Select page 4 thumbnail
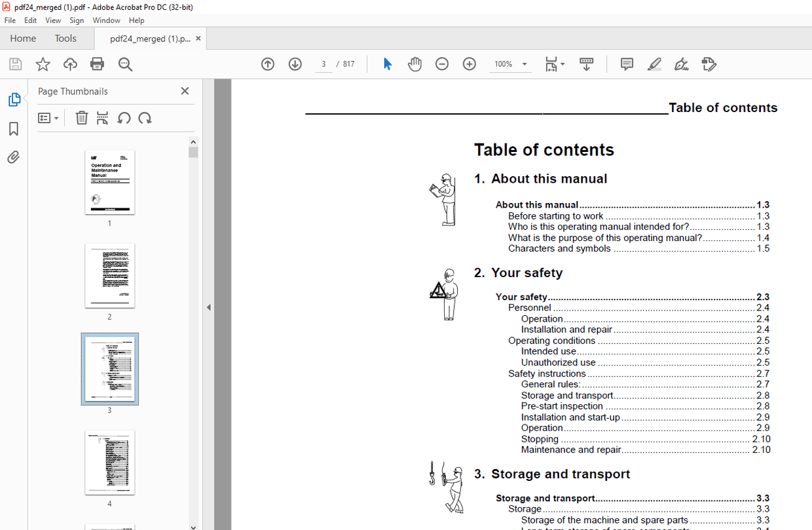 click(x=109, y=463)
